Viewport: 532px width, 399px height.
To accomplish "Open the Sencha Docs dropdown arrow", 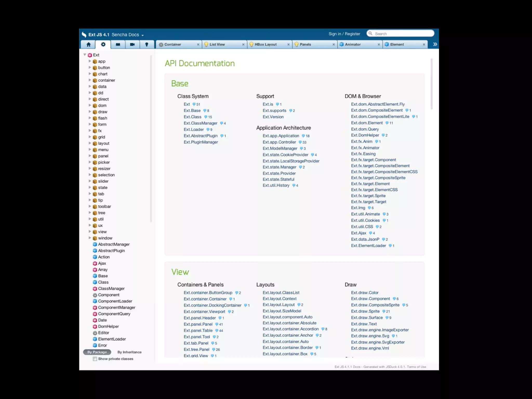I will point(143,35).
